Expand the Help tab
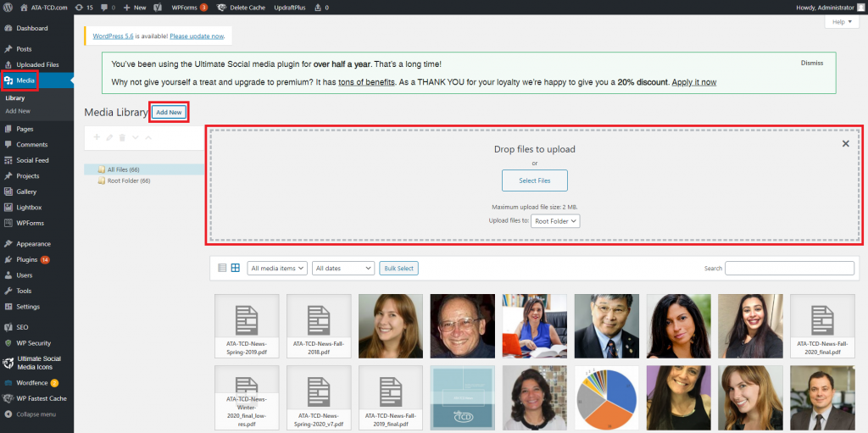868x433 pixels. (x=842, y=21)
